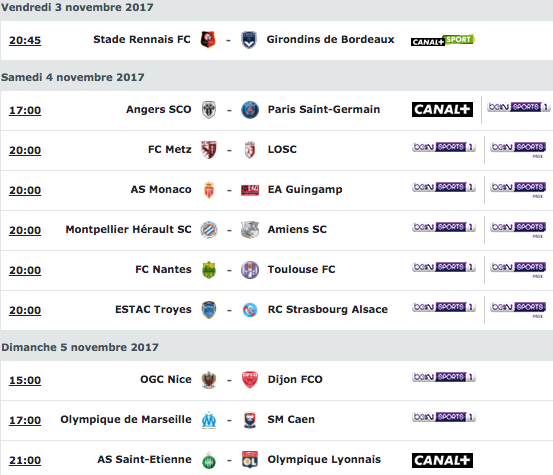This screenshot has width=553, height=475.
Task: Click the RC Strasbourg Alsace team name
Action: click(x=328, y=309)
